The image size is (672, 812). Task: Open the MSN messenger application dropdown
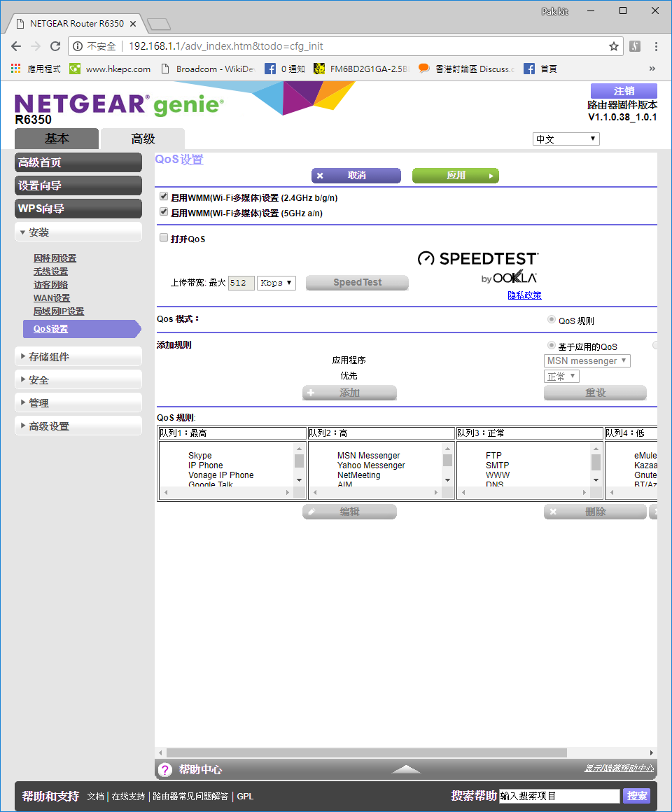click(587, 361)
